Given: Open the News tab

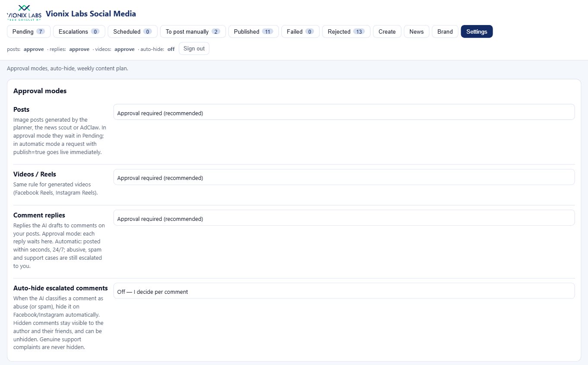Looking at the screenshot, I should click(417, 31).
